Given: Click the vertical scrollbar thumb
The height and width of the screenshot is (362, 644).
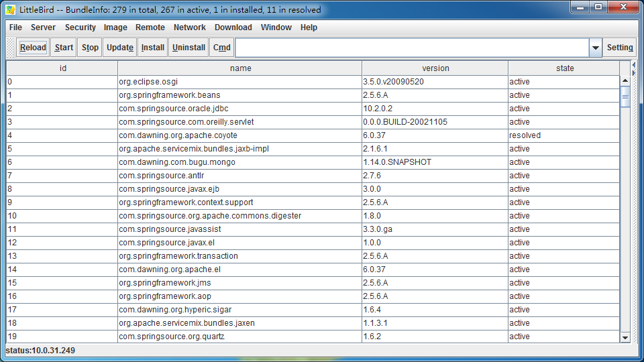Looking at the screenshot, I should click(x=625, y=97).
